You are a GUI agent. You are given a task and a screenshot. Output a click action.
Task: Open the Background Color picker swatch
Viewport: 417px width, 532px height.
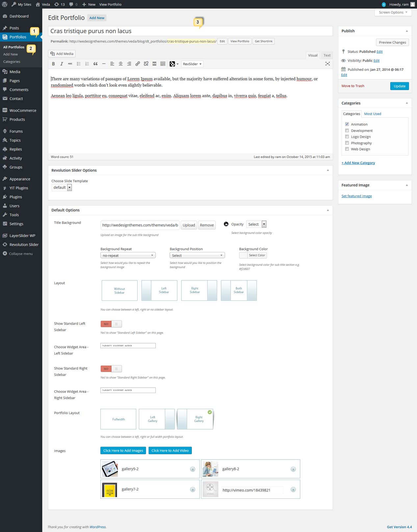243,255
